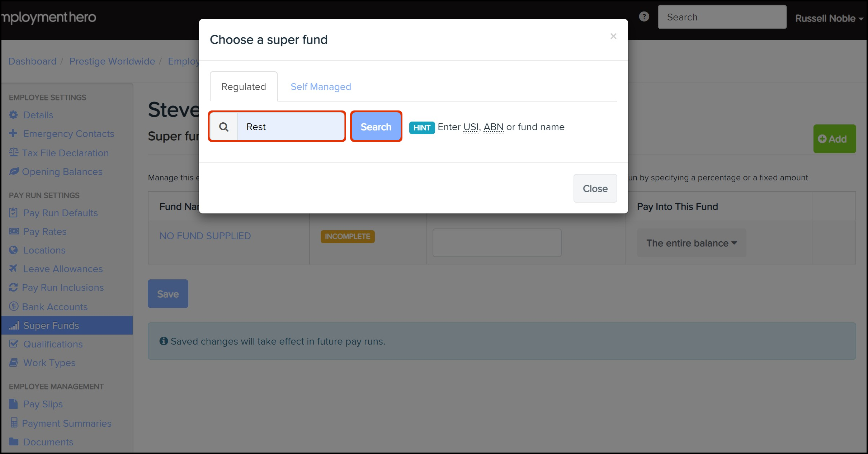Switch to the Self Managed tab
Image resolution: width=868 pixels, height=454 pixels.
tap(321, 87)
